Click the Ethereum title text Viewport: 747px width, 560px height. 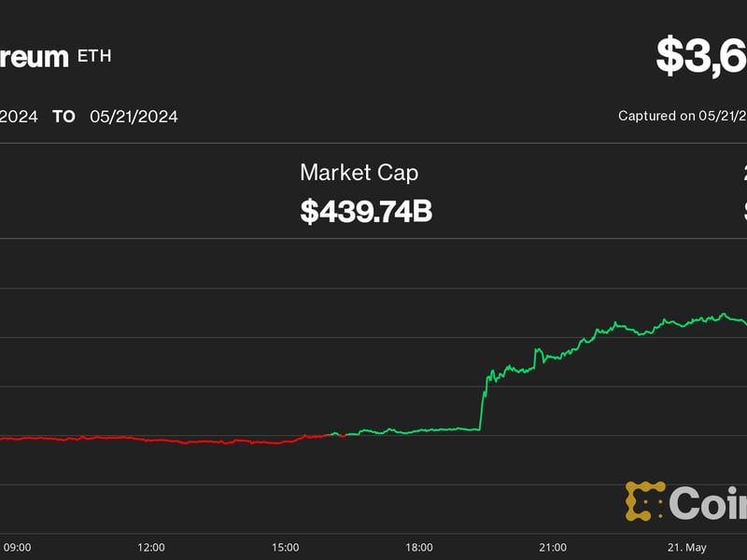tap(35, 57)
